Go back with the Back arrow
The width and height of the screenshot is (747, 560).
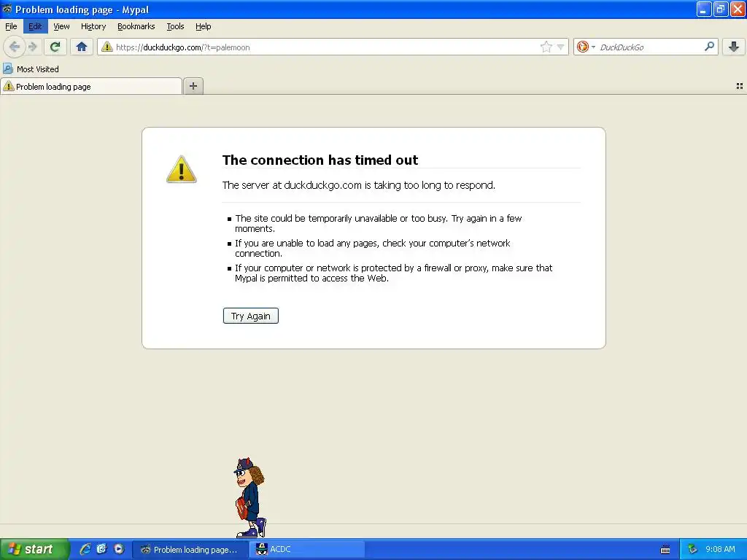(x=15, y=47)
